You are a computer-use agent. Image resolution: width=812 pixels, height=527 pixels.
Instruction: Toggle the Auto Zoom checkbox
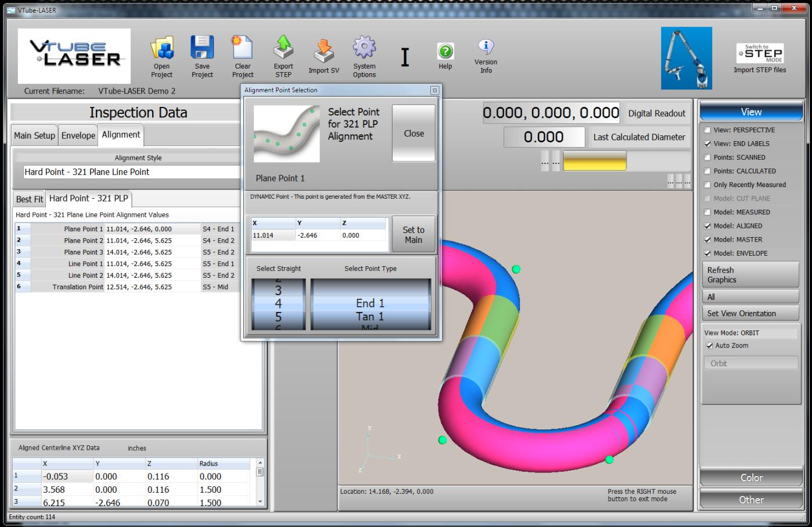click(709, 346)
